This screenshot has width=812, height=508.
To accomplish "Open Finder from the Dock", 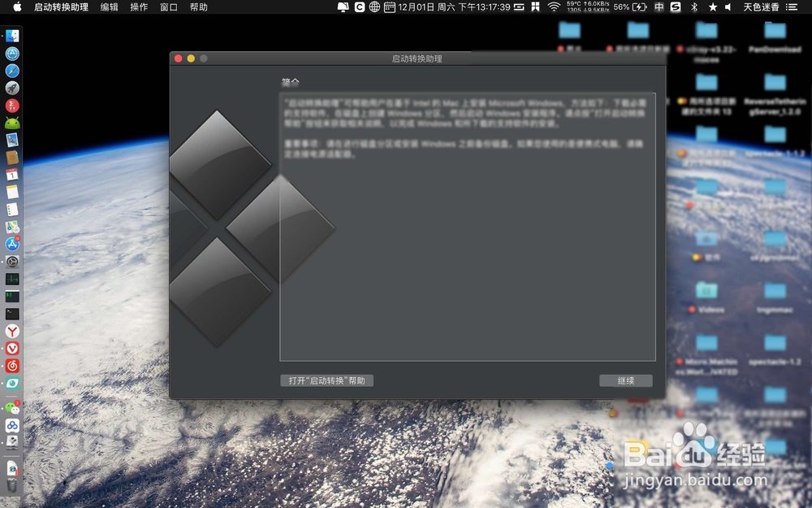I will (x=11, y=35).
